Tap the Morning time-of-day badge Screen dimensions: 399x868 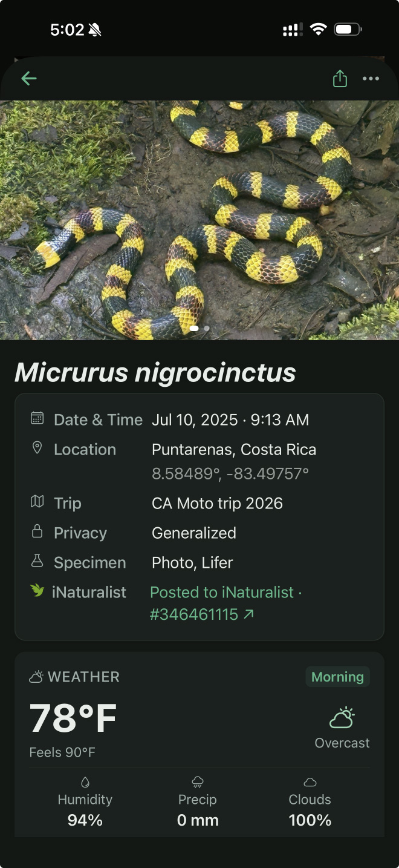click(x=337, y=677)
